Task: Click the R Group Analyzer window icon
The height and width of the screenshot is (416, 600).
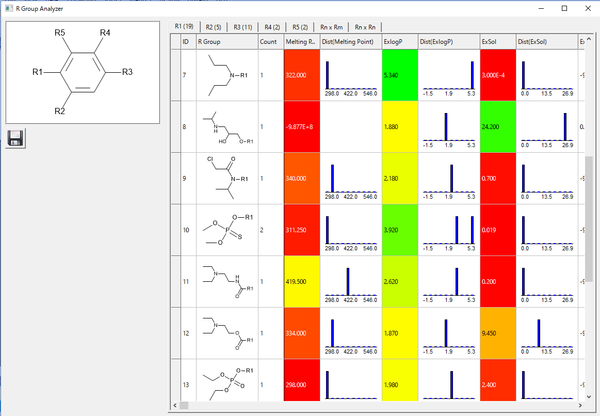Action: click(8, 7)
